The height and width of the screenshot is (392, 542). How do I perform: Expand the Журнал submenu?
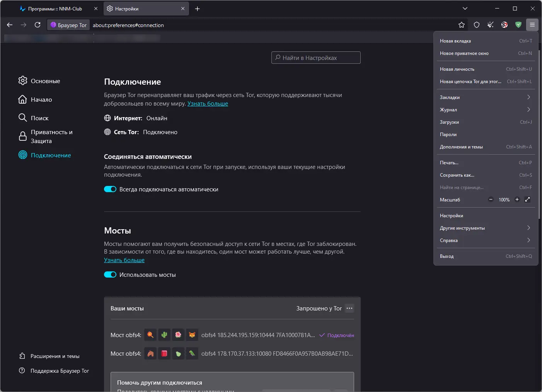point(486,110)
